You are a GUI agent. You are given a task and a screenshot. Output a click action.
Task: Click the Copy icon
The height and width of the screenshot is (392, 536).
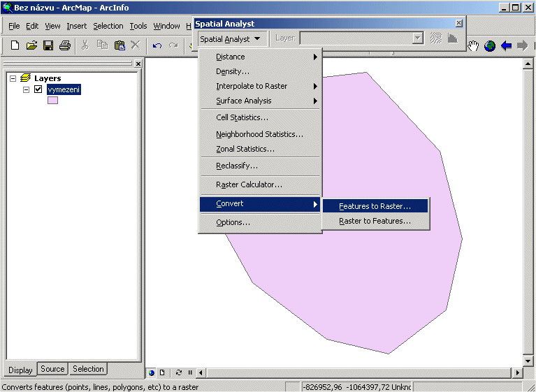point(102,45)
